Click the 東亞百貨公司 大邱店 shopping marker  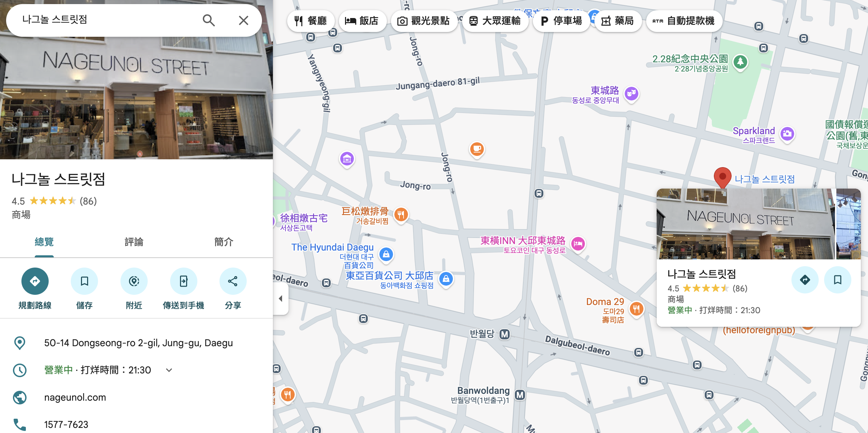tap(446, 279)
